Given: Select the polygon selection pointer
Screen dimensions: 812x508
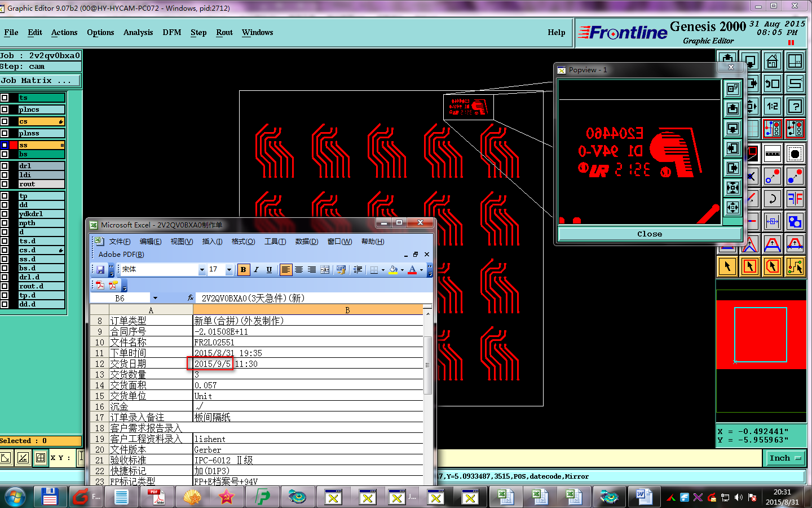Looking at the screenshot, I should (x=772, y=266).
